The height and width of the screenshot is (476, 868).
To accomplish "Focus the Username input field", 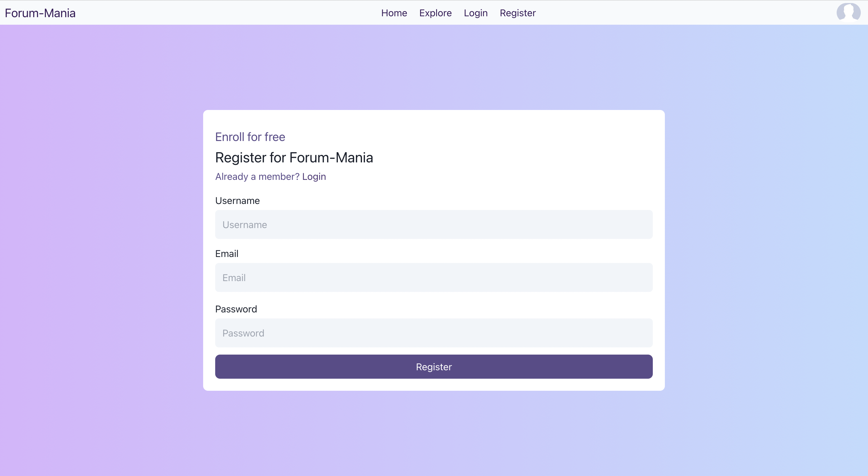I will pyautogui.click(x=434, y=224).
